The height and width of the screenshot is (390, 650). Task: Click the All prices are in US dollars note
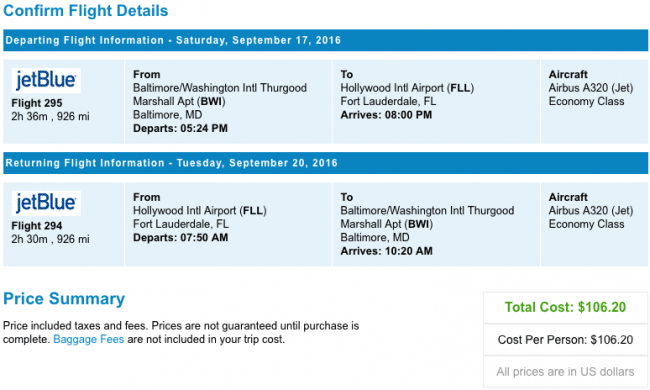565,372
